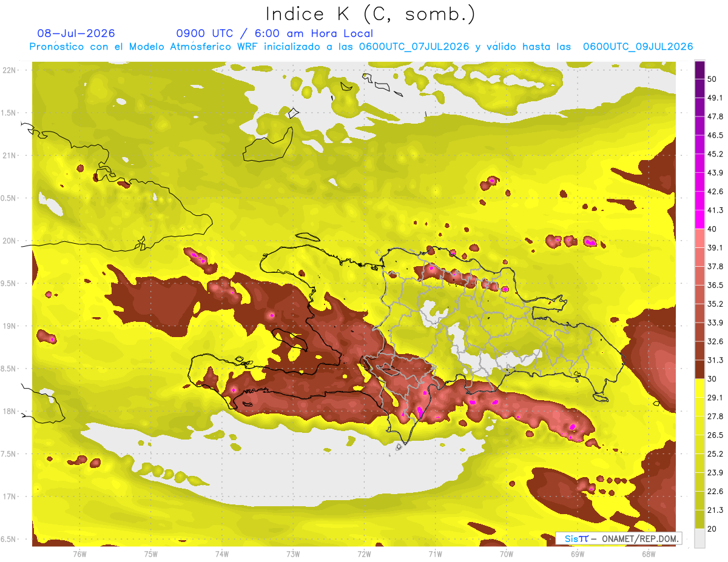Viewport: 728px width, 562px height.
Task: Click the magenta swatch just above the 40 label
Action: [x=699, y=219]
